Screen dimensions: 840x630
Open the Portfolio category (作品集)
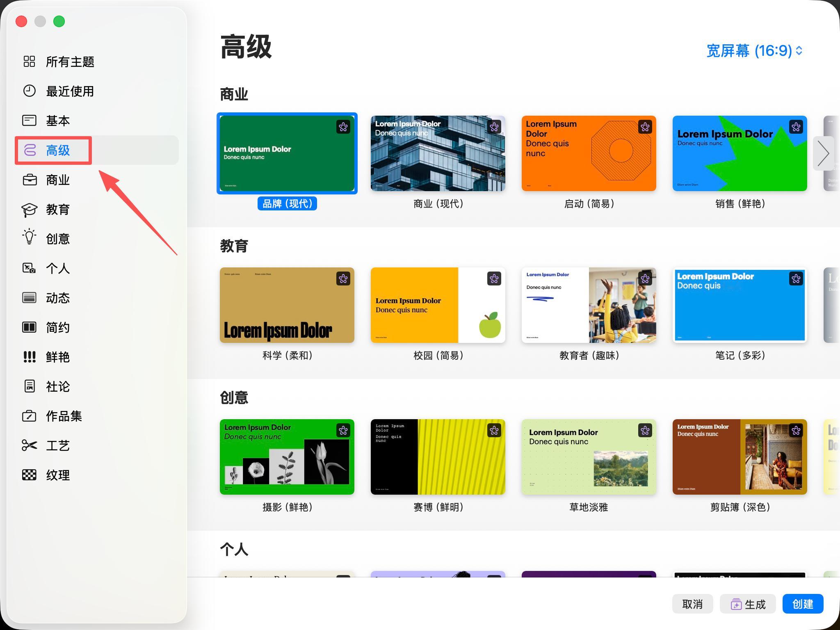(64, 416)
